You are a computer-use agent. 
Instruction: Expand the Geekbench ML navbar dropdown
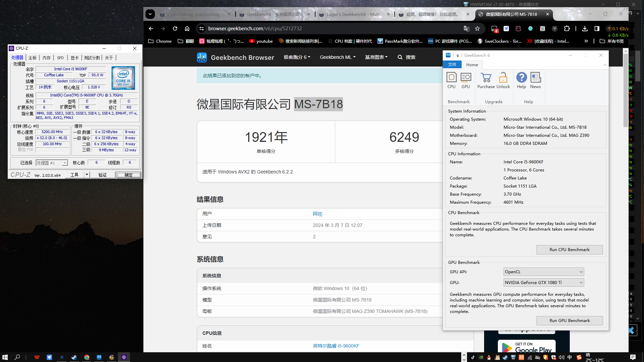338,57
